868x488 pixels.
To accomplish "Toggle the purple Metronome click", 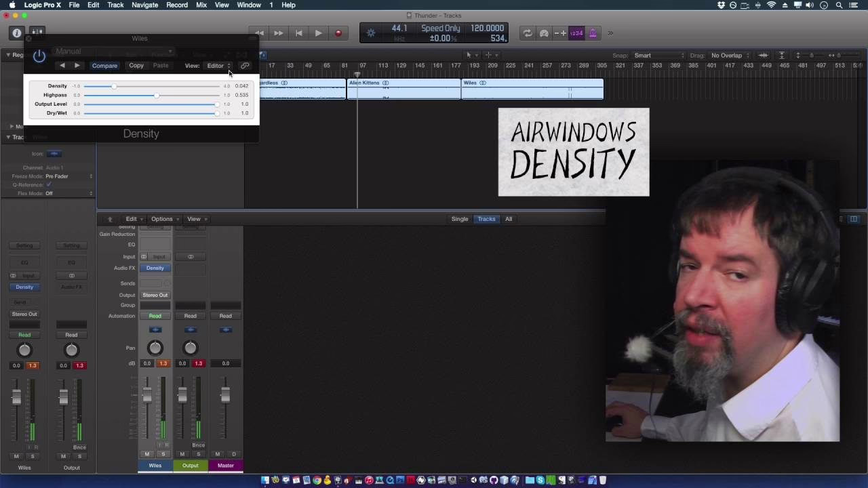I will coord(593,33).
